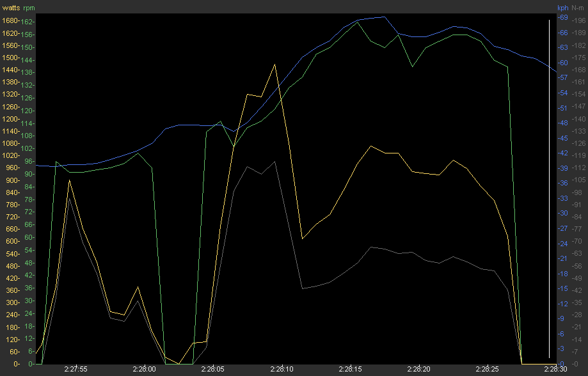The width and height of the screenshot is (588, 376).
Task: Click the 960 watts axis tick value
Action: click(x=10, y=168)
